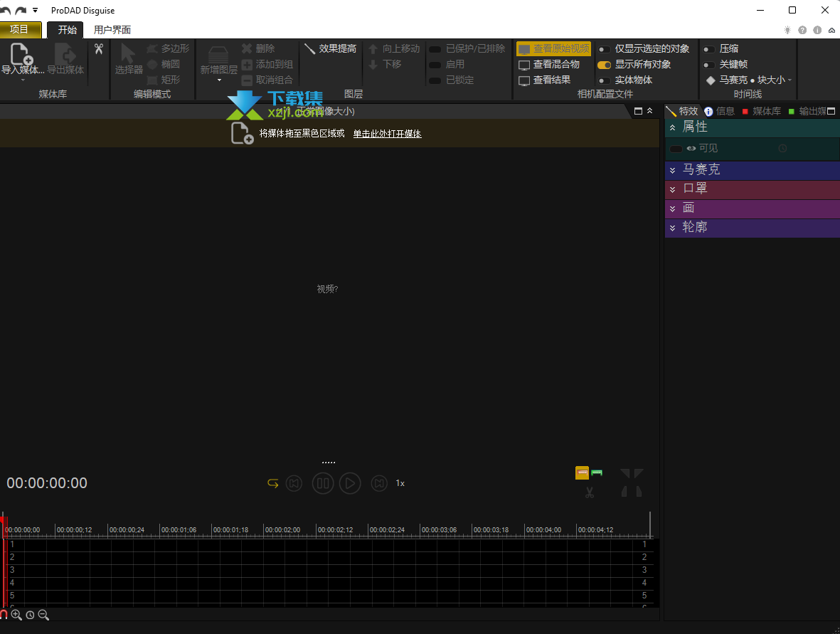Select 查看原始视频 view mode
840x634 pixels.
[554, 49]
